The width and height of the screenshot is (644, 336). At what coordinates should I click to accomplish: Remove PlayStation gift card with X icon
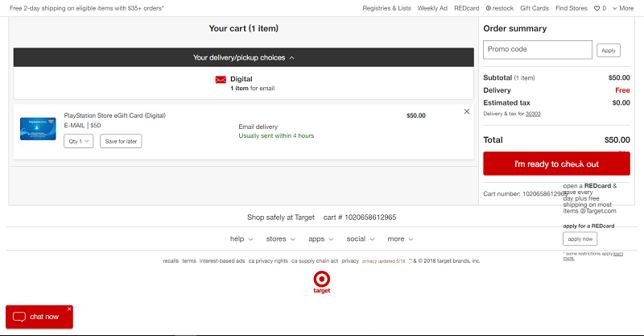[x=467, y=112]
